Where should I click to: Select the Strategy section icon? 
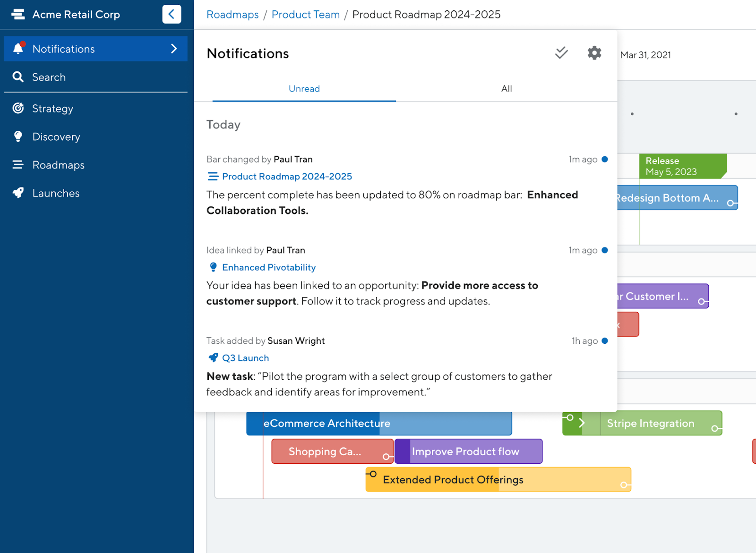tap(18, 108)
